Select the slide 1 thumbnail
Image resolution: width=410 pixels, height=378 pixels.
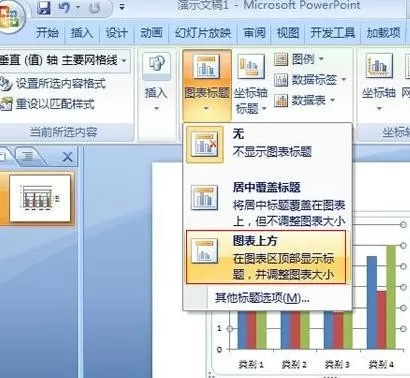[40, 198]
